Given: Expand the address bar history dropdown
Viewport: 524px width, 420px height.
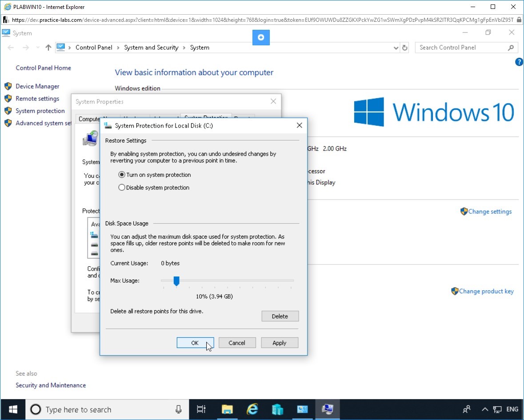Looking at the screenshot, I should (x=396, y=48).
